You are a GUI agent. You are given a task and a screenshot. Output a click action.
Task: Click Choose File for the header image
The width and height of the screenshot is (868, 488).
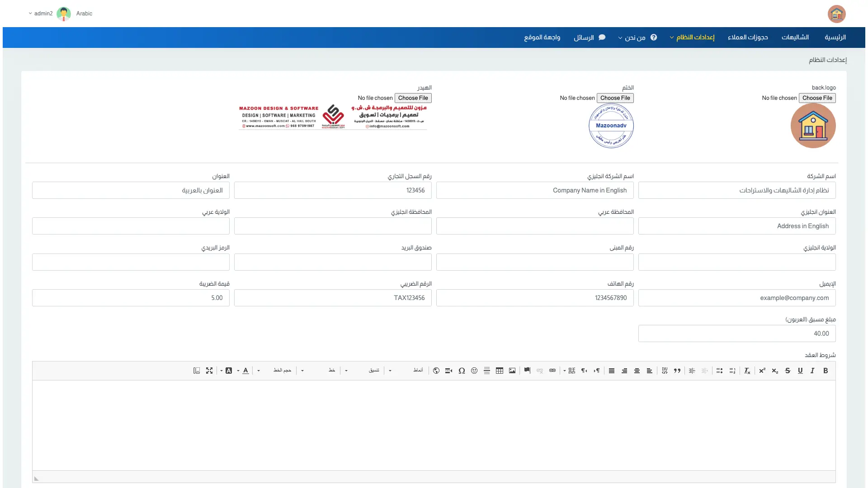[x=413, y=98]
